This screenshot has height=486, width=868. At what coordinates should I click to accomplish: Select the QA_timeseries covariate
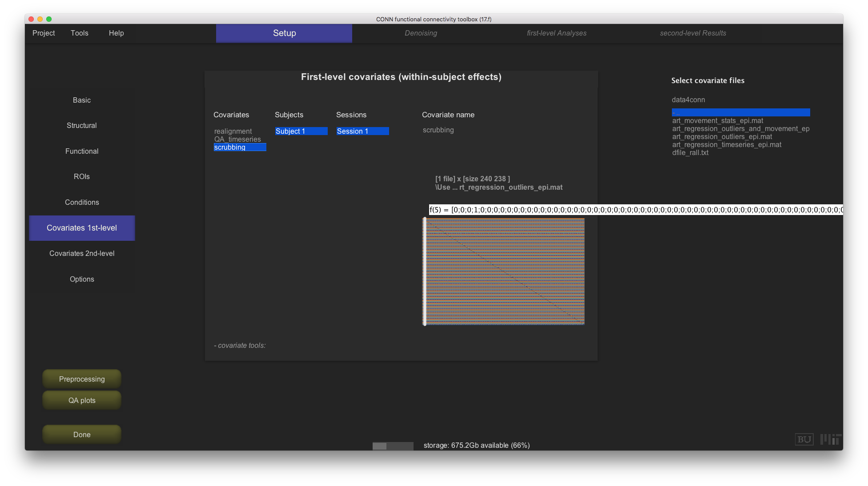tap(237, 139)
